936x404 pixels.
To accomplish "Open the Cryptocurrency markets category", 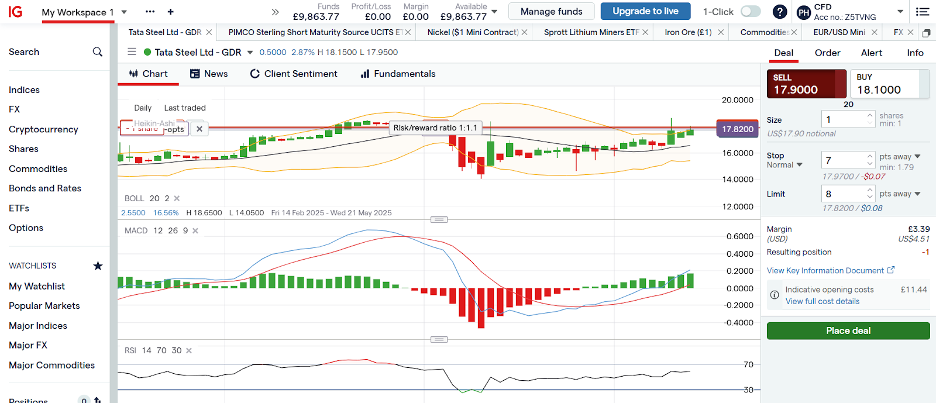I will pyautogui.click(x=44, y=129).
